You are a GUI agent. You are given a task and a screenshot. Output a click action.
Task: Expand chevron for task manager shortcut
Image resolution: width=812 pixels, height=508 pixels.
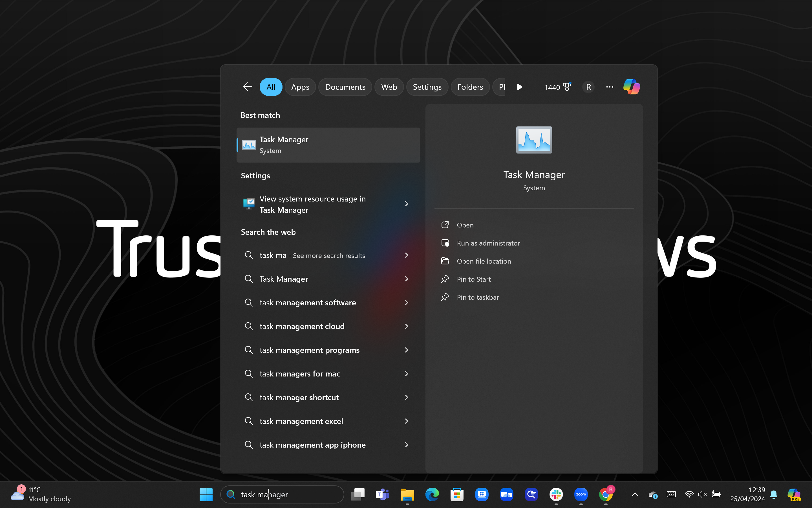tap(406, 397)
